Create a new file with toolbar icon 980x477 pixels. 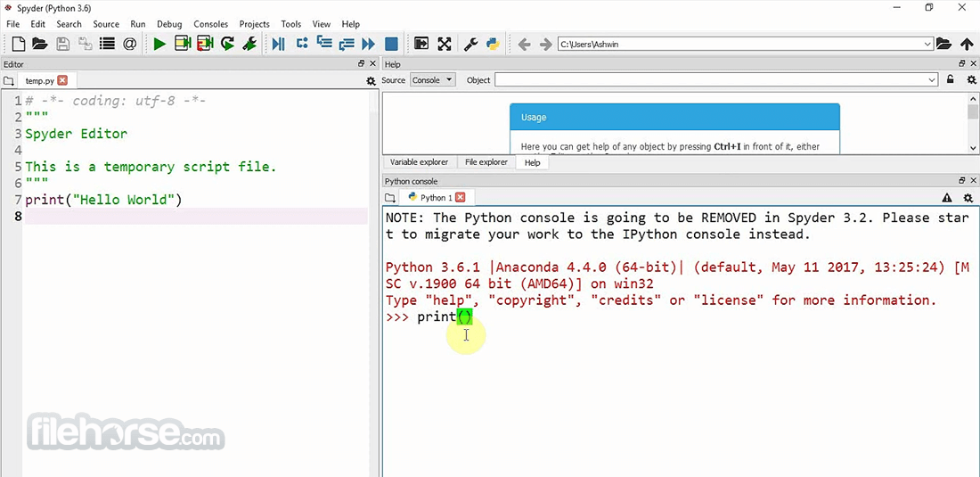pos(19,44)
